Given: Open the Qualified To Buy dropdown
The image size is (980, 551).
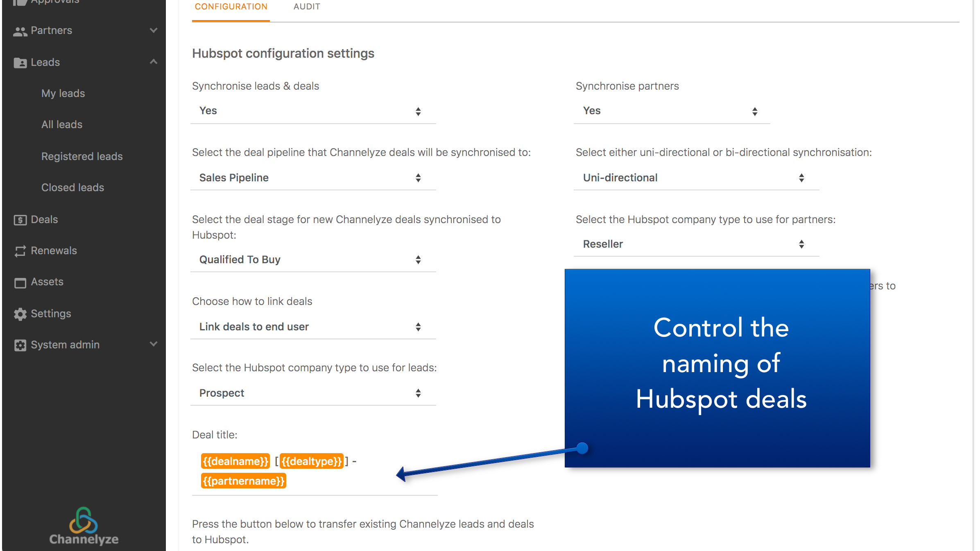Looking at the screenshot, I should coord(313,260).
